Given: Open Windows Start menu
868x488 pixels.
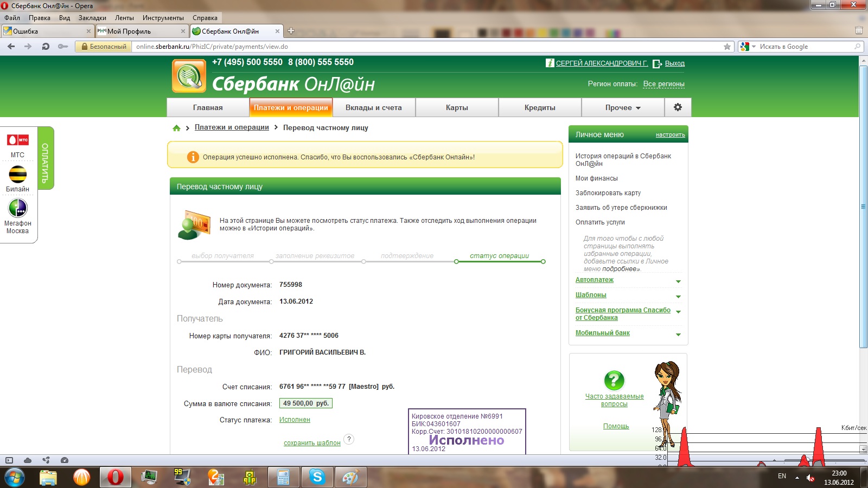Looking at the screenshot, I should [15, 478].
